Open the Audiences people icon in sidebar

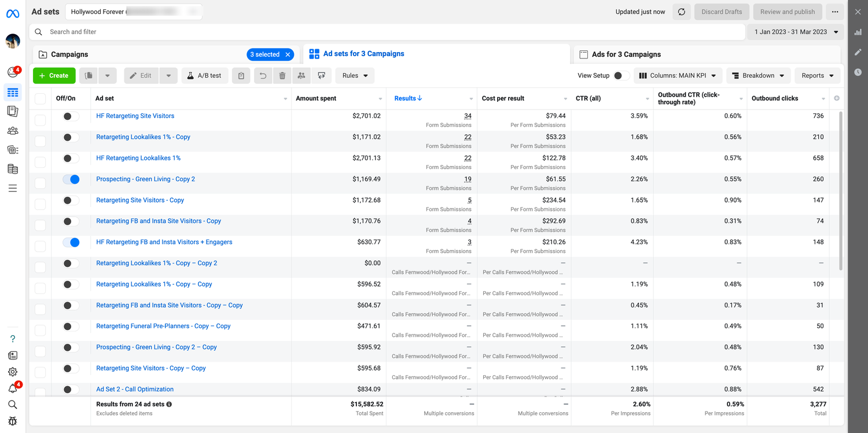tap(13, 131)
